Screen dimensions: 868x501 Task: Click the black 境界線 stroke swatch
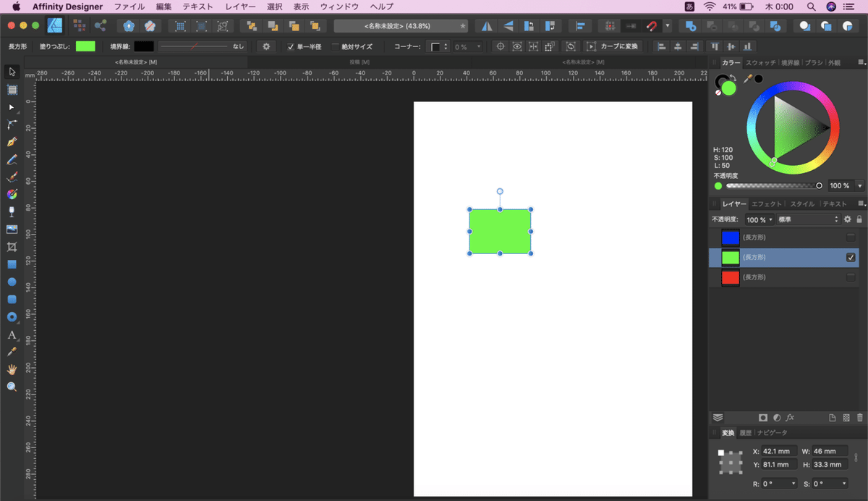click(143, 46)
